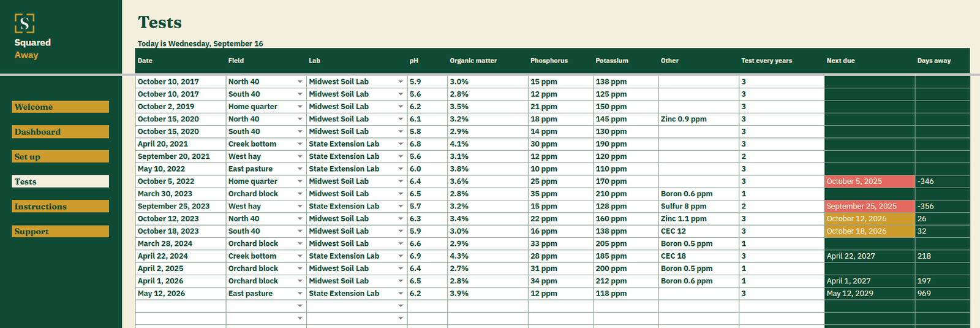This screenshot has width=980, height=328.
Task: Click the date cell in first empty row
Action: [181, 306]
